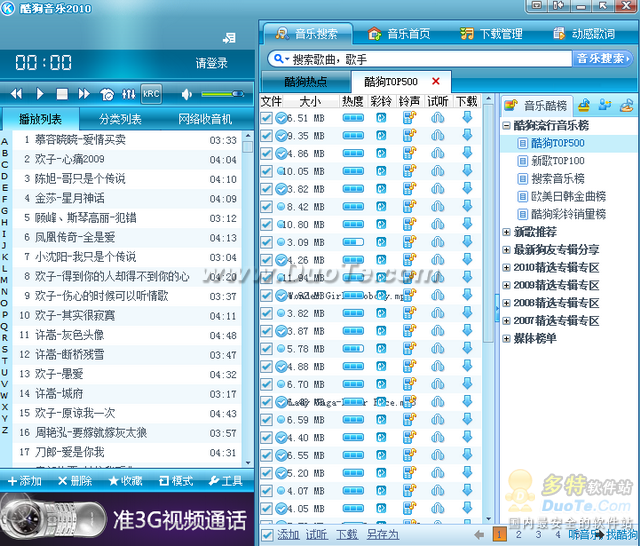Viewport: 640px width, 546px height.
Task: Switch to the 音乐首页 tab
Action: [x=399, y=34]
